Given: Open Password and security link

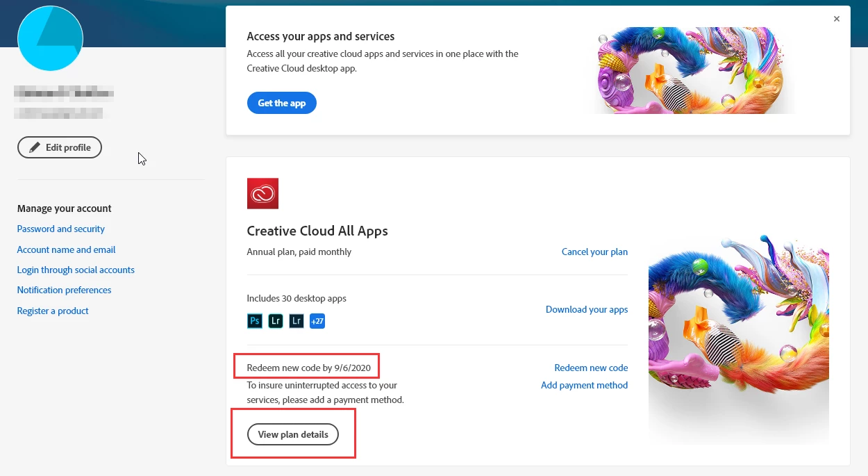Looking at the screenshot, I should (61, 229).
